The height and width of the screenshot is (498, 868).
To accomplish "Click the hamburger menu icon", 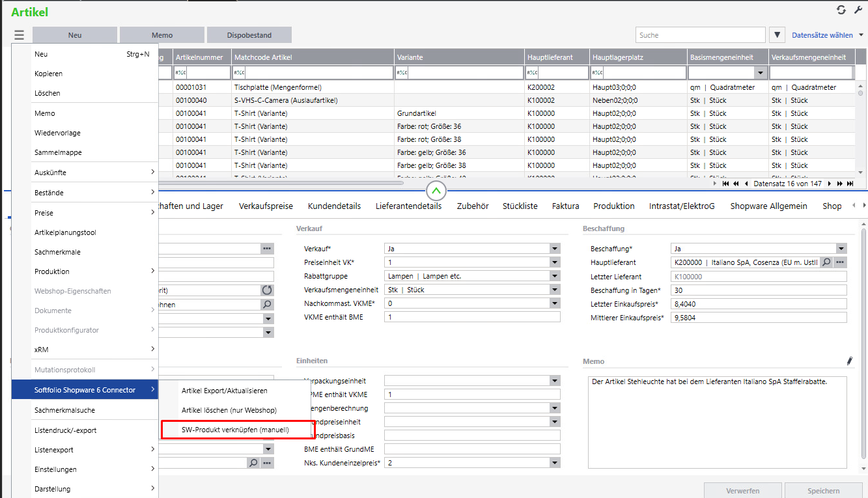I will pyautogui.click(x=19, y=35).
